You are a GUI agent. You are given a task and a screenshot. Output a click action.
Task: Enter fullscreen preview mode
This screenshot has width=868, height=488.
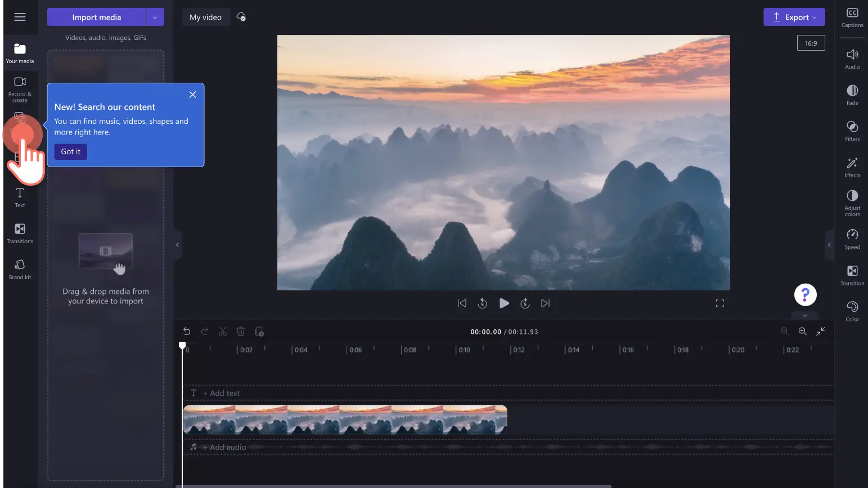click(x=719, y=303)
